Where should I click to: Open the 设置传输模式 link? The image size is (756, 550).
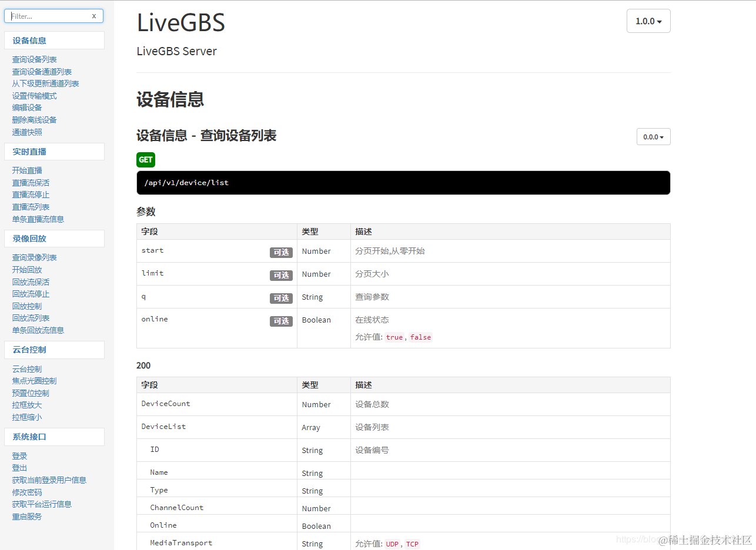35,96
